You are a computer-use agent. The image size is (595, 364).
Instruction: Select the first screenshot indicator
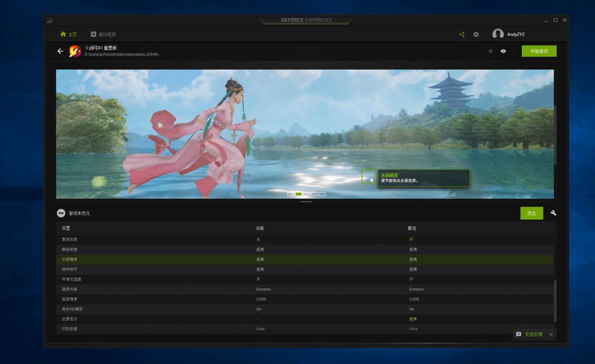(291, 194)
